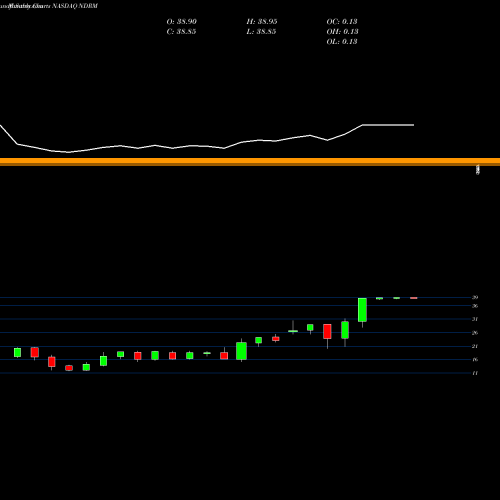This screenshot has width=500, height=500.
Task: Select the close value C: 38.85
Action: [x=181, y=32]
